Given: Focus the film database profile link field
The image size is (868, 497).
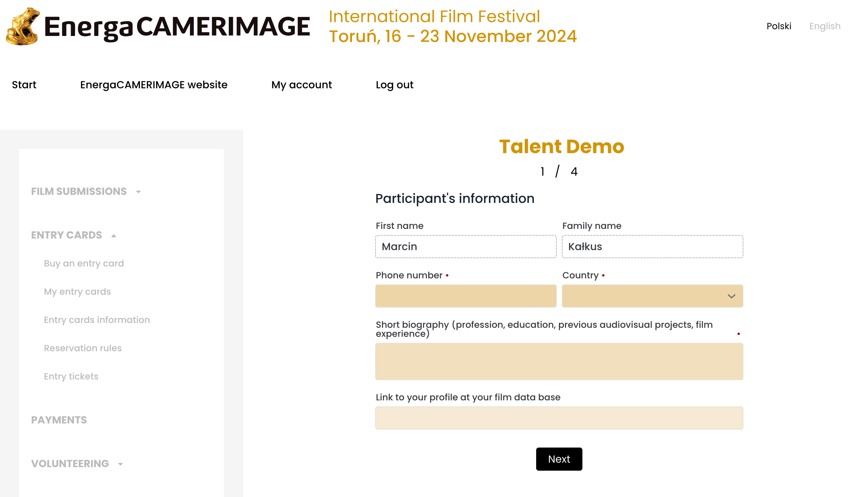Looking at the screenshot, I should click(559, 418).
